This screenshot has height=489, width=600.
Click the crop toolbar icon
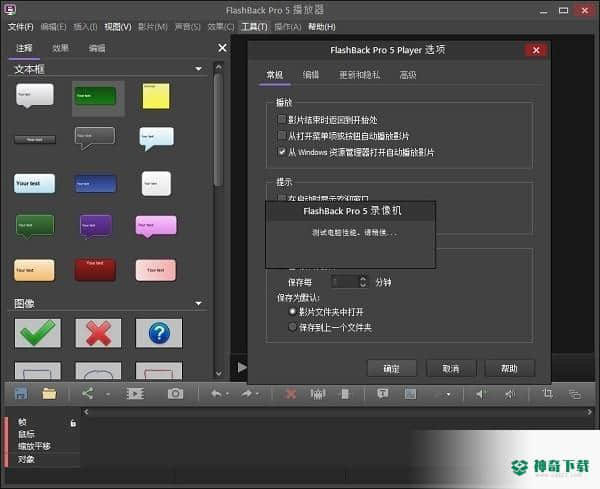(548, 393)
